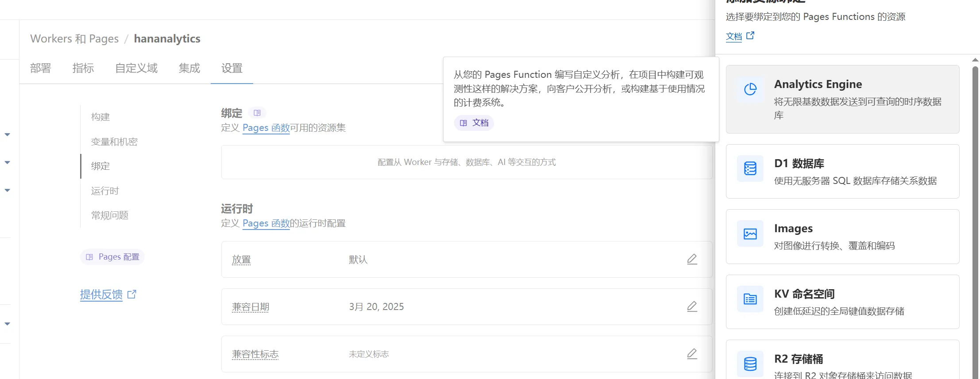Navigate to 运行时 in the side navigation
This screenshot has height=379, width=980.
(x=105, y=191)
